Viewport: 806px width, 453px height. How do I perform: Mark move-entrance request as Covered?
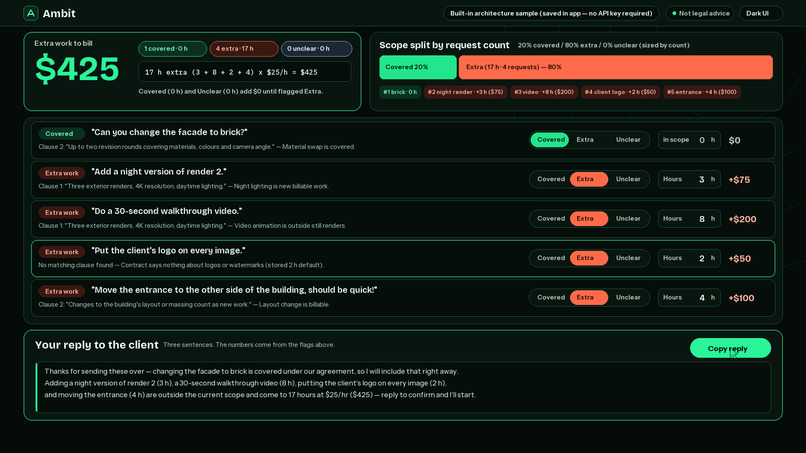[x=550, y=298]
